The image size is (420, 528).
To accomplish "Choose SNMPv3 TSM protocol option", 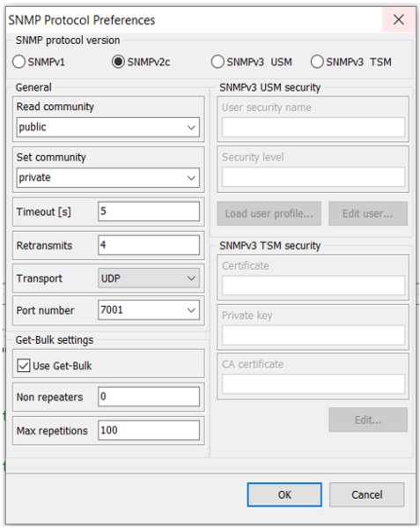I will point(317,62).
